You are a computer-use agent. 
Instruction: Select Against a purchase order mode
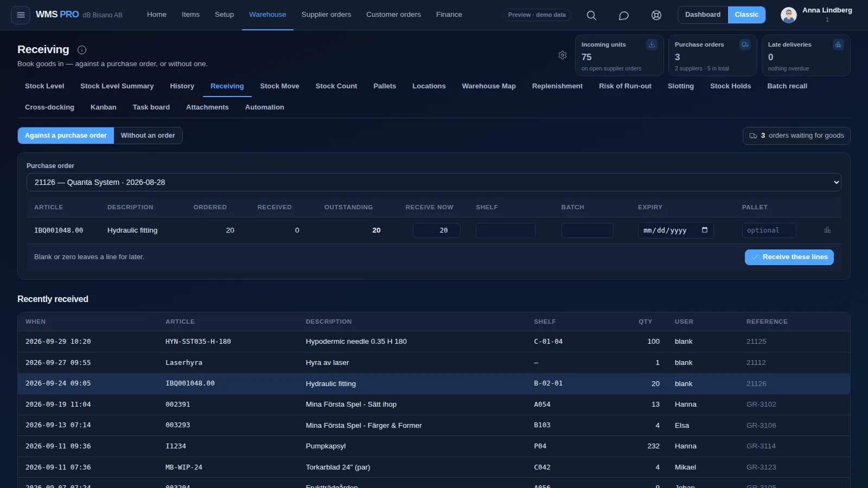pyautogui.click(x=66, y=136)
